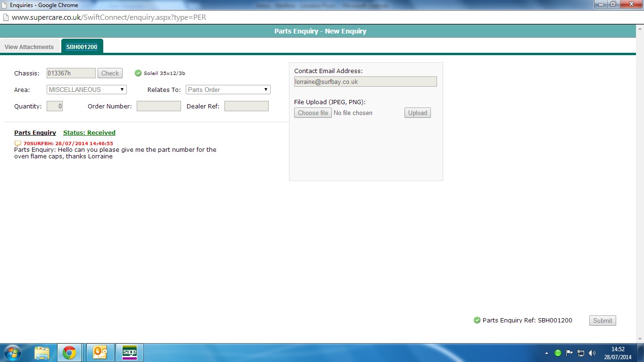Click the green status tray icon
This screenshot has width=644, height=362.
pyautogui.click(x=558, y=353)
